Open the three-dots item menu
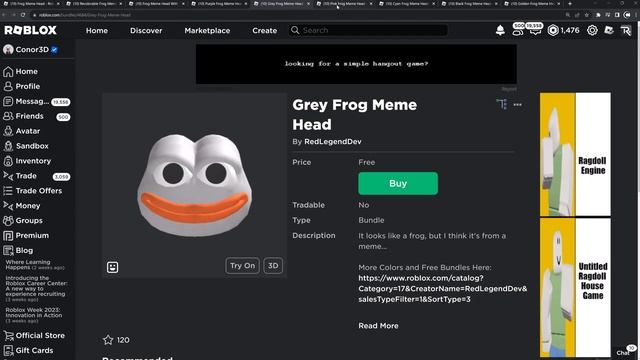 click(x=518, y=104)
